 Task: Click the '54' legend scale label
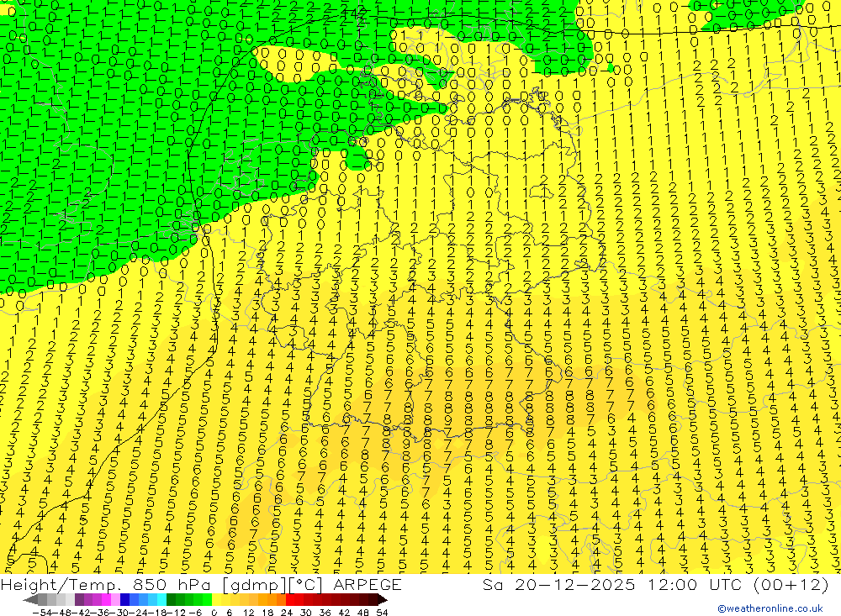382,613
